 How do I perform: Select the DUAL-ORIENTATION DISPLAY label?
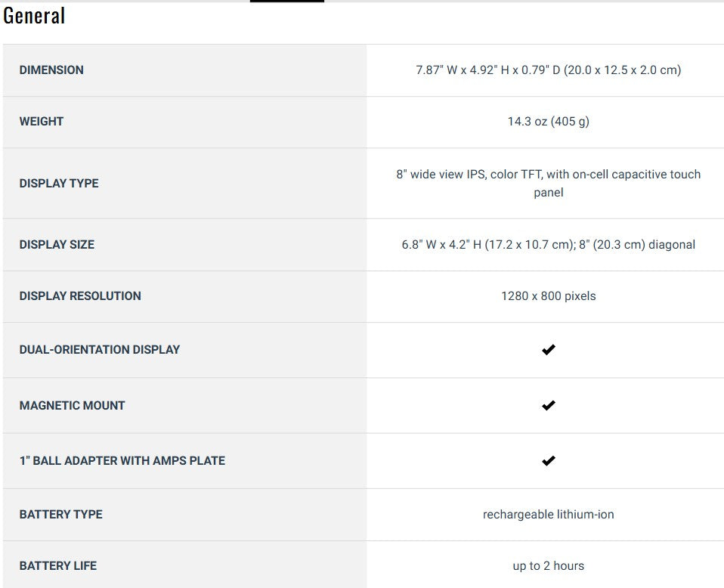tap(100, 350)
